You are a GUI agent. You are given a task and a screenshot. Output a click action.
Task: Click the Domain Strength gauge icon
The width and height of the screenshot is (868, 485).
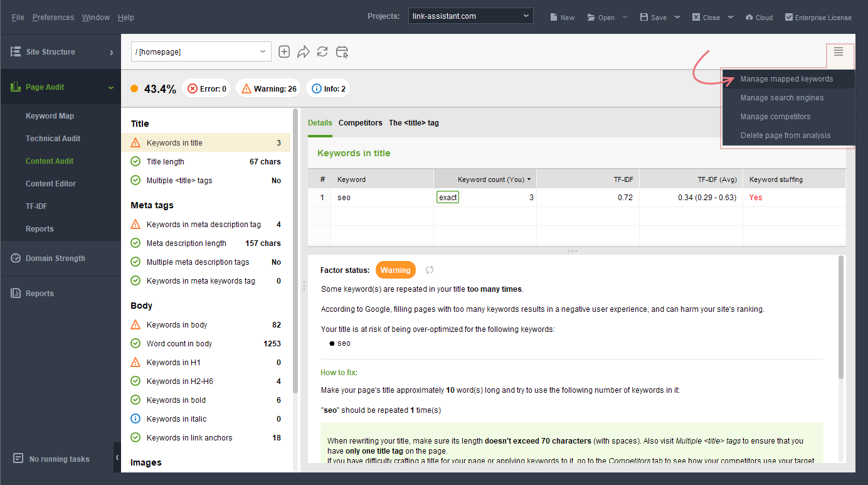click(16, 258)
